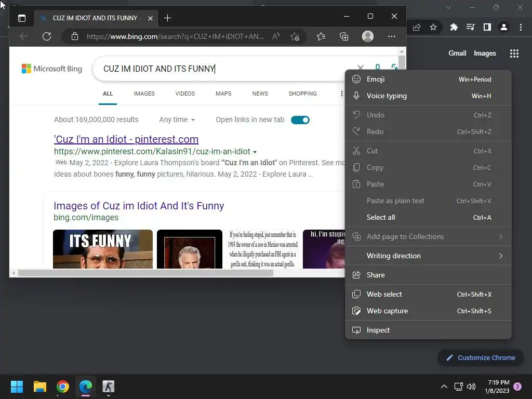Open the MAPS tab on Bing
The image size is (532, 399).
tap(223, 94)
